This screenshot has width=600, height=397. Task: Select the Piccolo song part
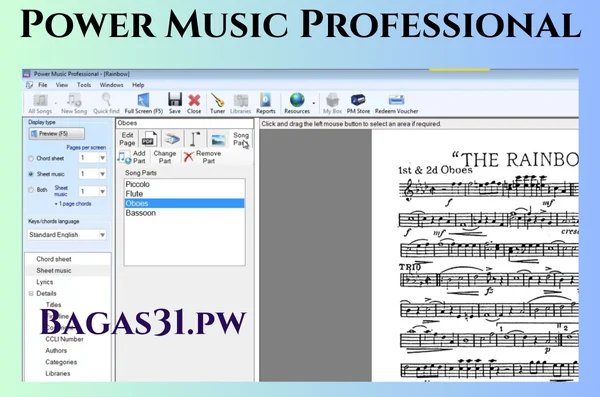pyautogui.click(x=184, y=184)
